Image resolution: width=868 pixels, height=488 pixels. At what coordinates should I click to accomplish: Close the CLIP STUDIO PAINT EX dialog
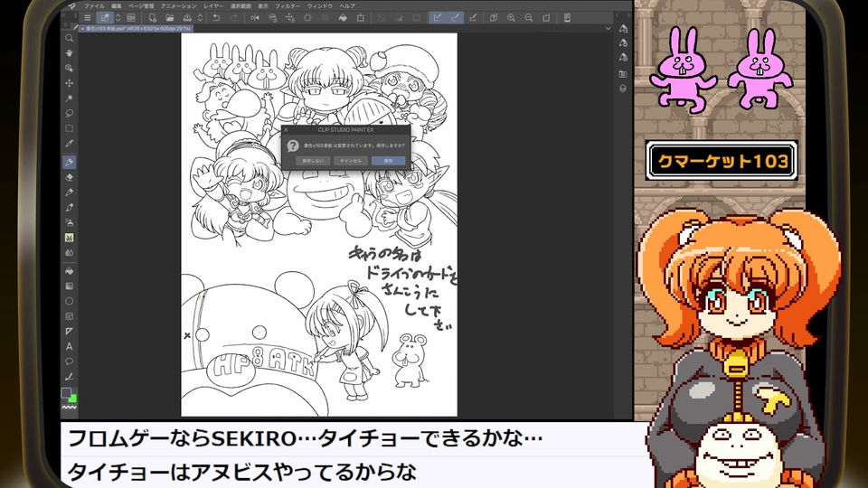[286, 129]
